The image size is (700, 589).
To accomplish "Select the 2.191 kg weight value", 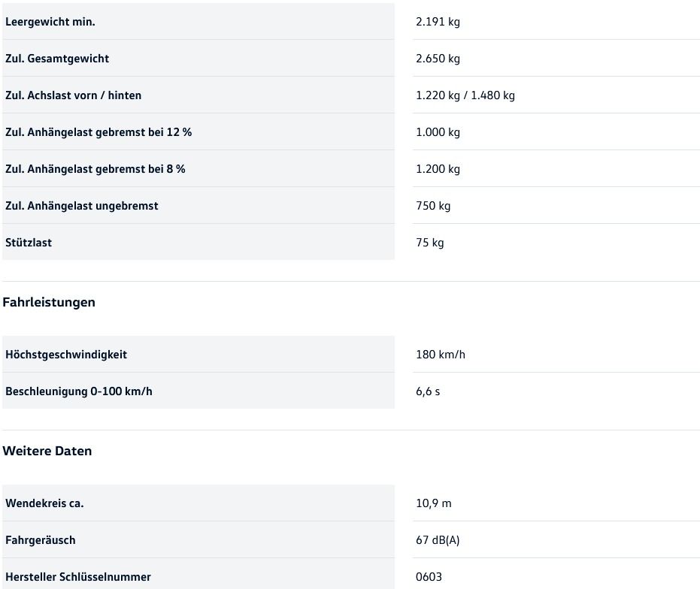I will pyautogui.click(x=438, y=22).
